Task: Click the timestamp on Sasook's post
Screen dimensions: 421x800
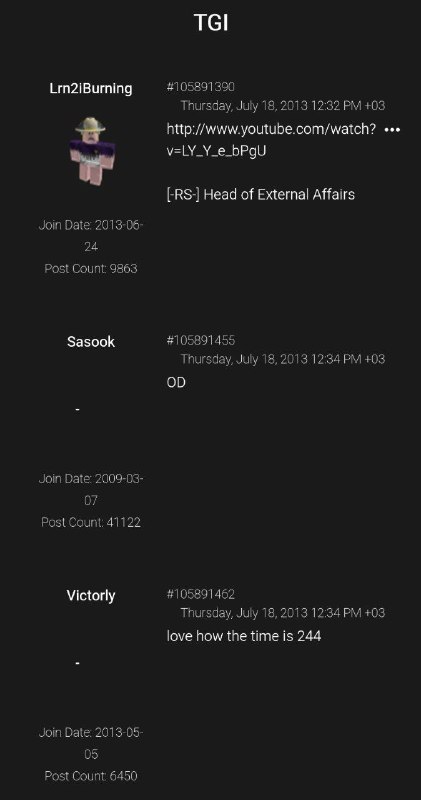Action: 283,359
